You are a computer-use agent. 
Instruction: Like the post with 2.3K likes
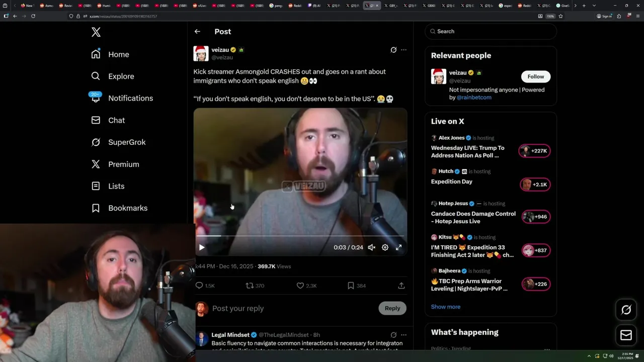point(306,286)
